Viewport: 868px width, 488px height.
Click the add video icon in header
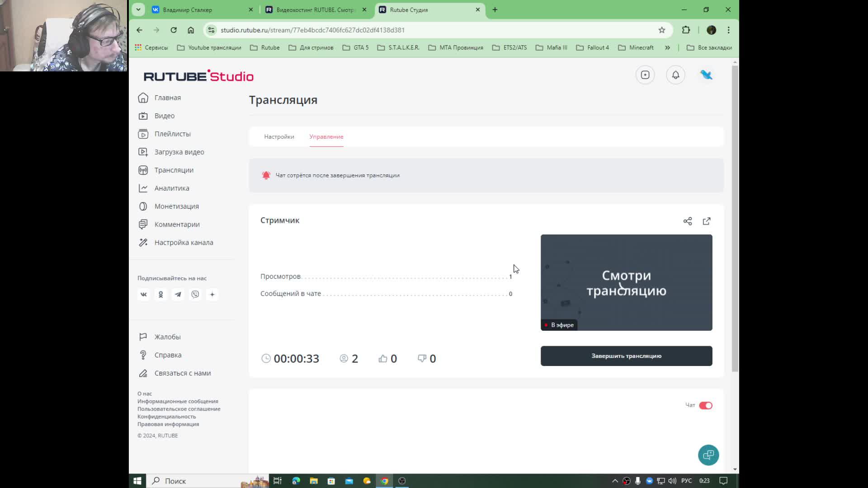point(645,75)
